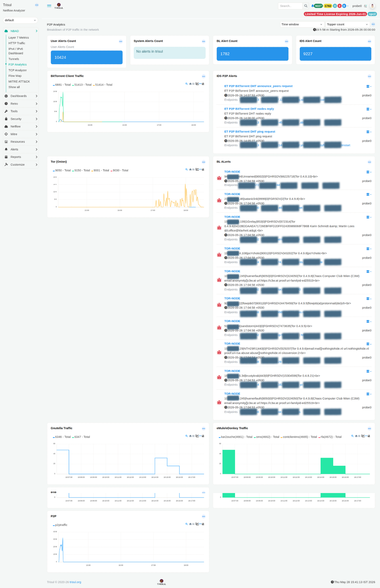Open the notification bell icon
This screenshot has height=588, width=380.
point(313,6)
